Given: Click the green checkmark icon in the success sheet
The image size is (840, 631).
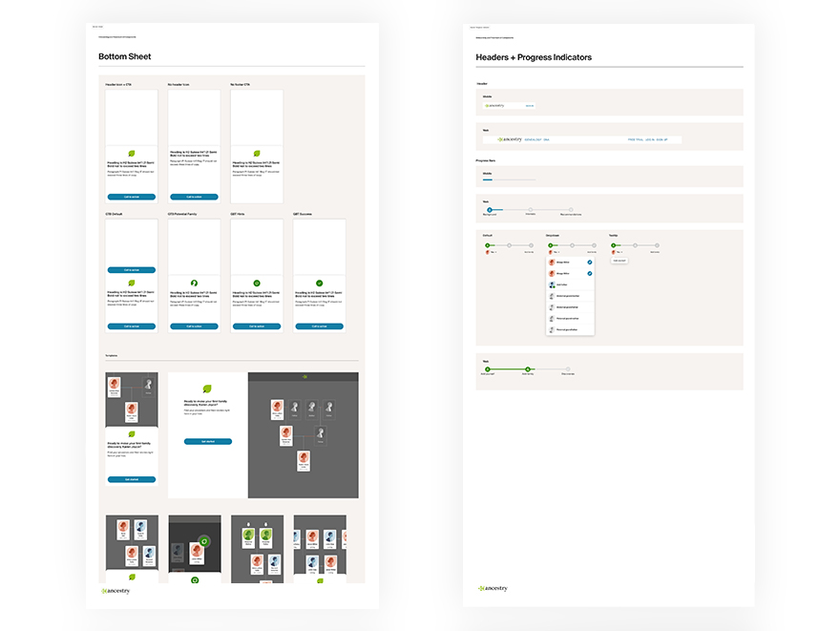Looking at the screenshot, I should (x=319, y=283).
